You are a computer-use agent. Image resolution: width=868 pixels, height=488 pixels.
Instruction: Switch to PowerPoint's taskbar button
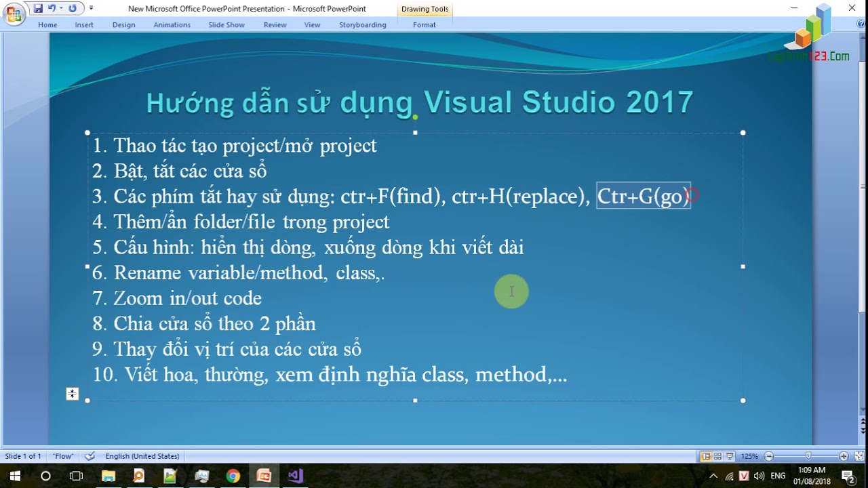pos(264,476)
